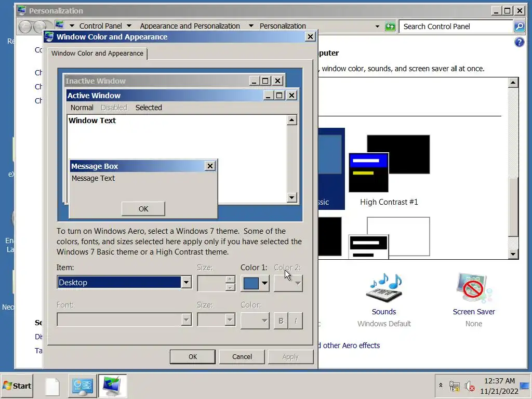Click the Forward arrow in Personalization window
Screen dimensions: 532x399
(39, 26)
